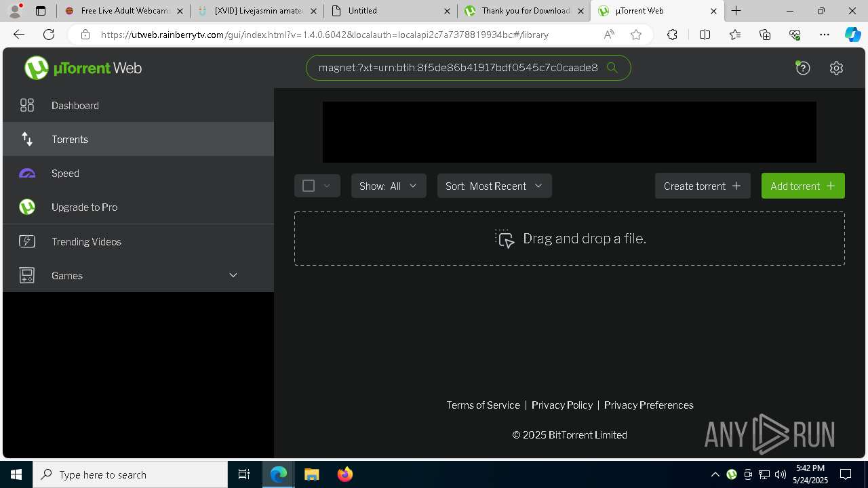
Task: Go back with browser back arrow
Action: [x=19, y=35]
